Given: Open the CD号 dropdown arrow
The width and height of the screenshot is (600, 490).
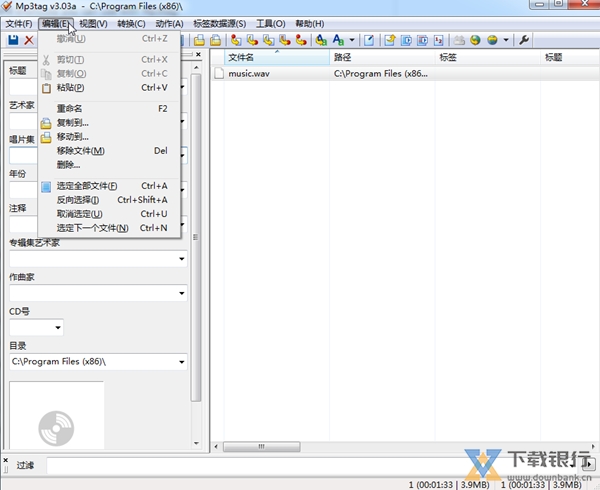Looking at the screenshot, I should pyautogui.click(x=58, y=328).
